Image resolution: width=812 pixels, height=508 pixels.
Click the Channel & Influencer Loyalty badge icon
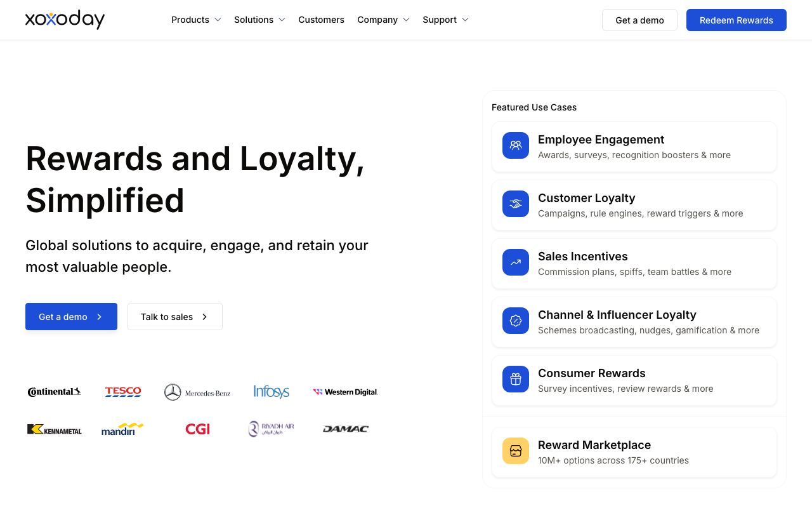tap(516, 321)
